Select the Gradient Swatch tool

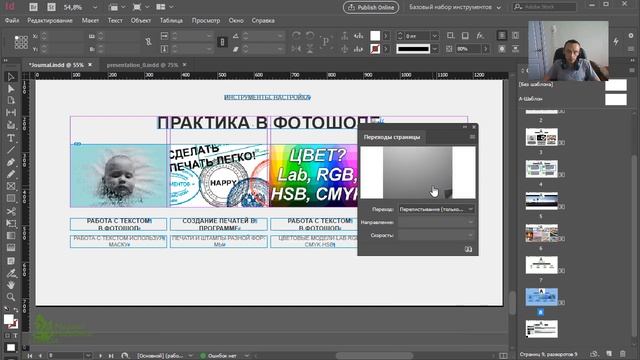point(11,236)
